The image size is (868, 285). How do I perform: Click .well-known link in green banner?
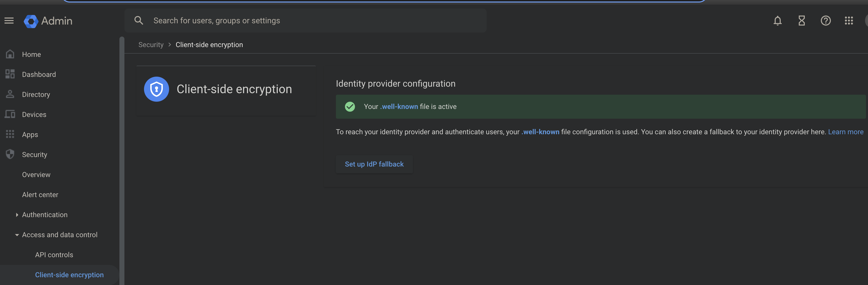399,107
